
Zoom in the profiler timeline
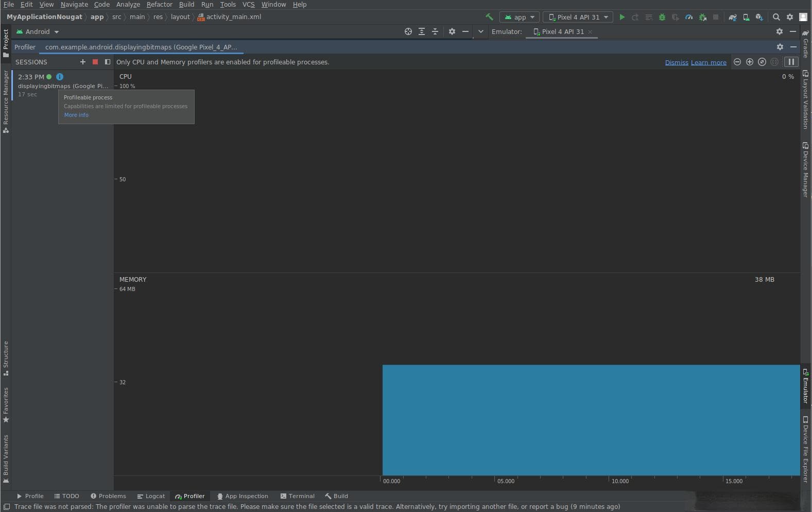750,62
